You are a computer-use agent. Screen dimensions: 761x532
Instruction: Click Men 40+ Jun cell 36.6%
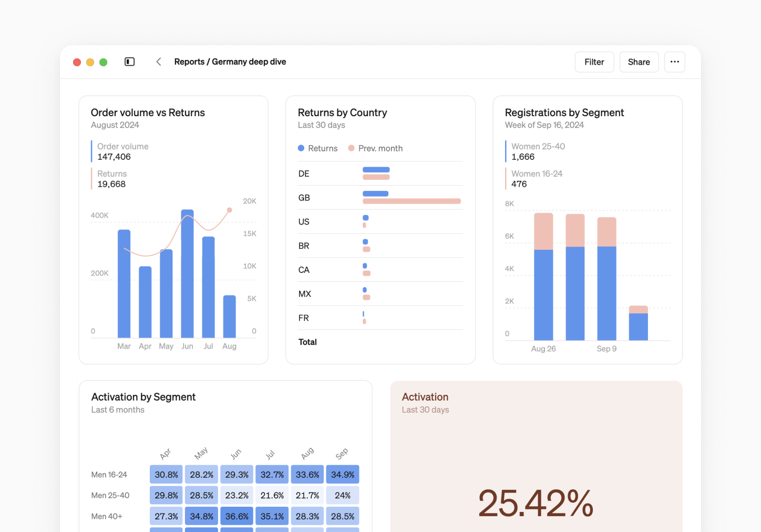click(237, 516)
